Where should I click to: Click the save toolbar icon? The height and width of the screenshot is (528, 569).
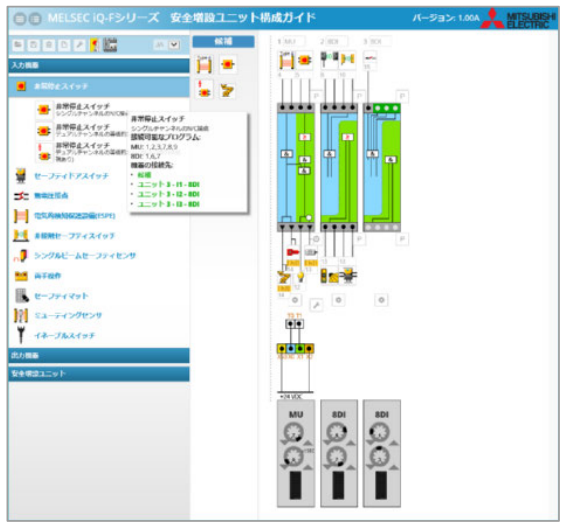pos(33,45)
